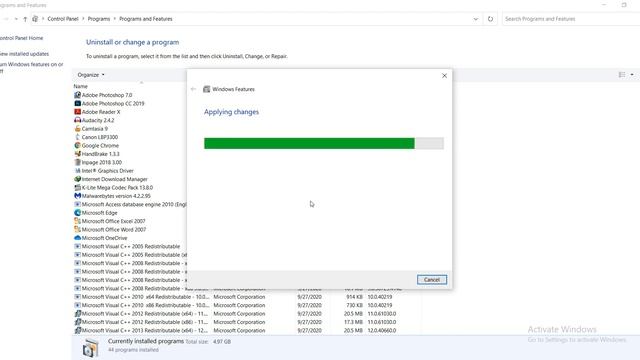The image size is (640, 360).
Task: Click the refresh button beside address bar
Action: click(490, 19)
